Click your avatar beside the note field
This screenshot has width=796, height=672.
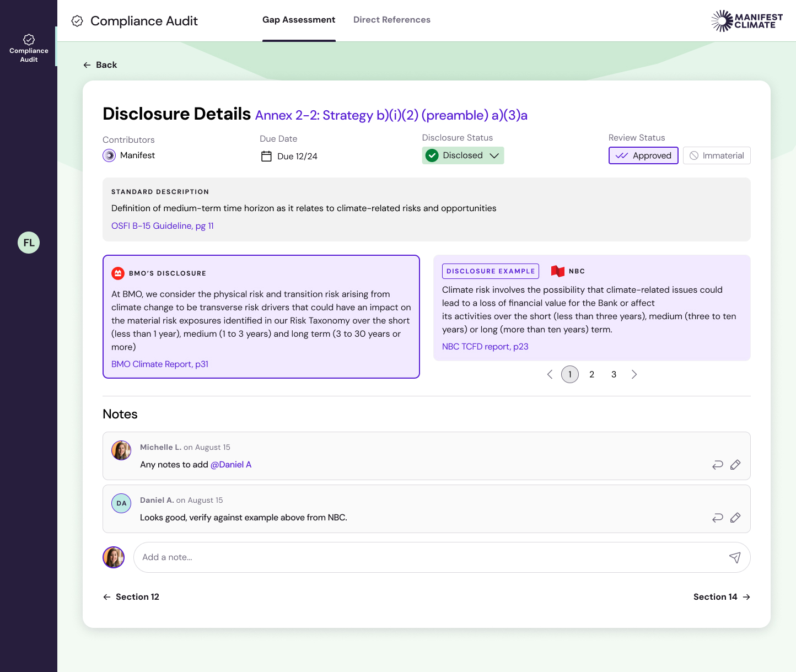point(114,557)
